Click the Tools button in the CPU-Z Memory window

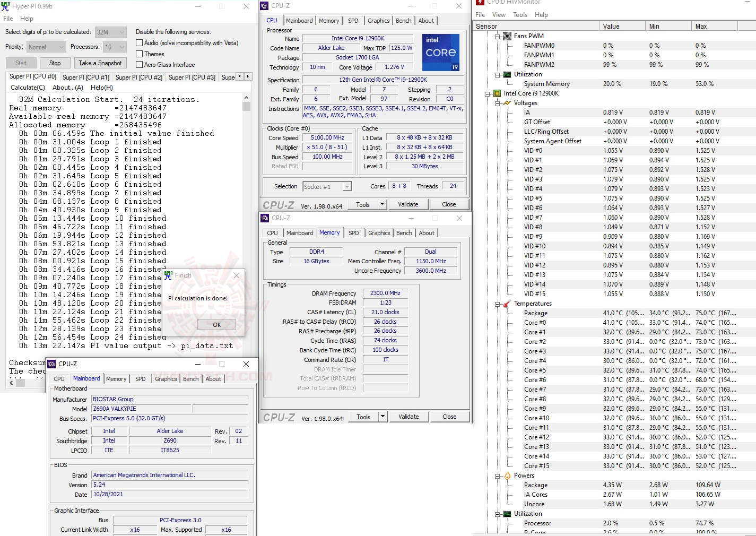(x=363, y=417)
